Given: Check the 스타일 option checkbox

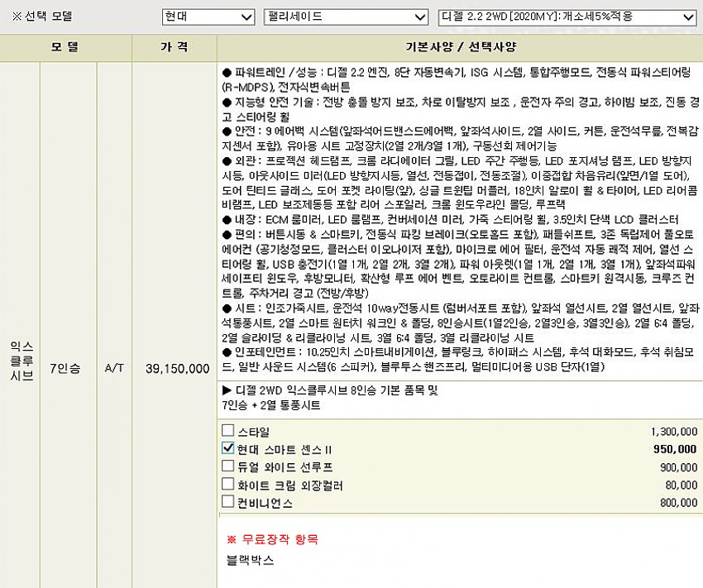Looking at the screenshot, I should [228, 431].
